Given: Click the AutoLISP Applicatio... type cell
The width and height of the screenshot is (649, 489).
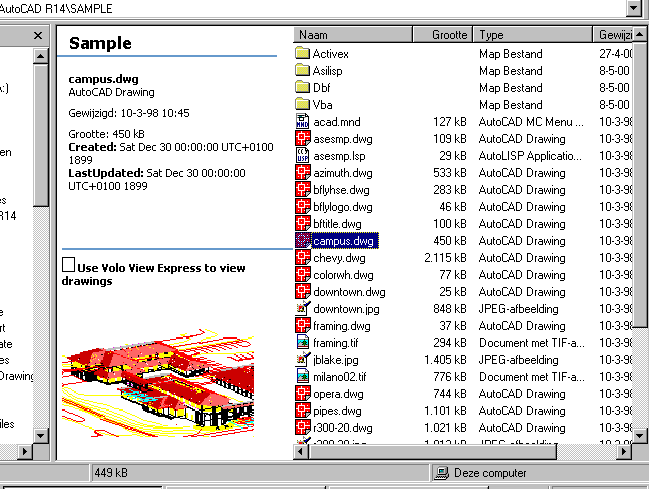Looking at the screenshot, I should [530, 156].
